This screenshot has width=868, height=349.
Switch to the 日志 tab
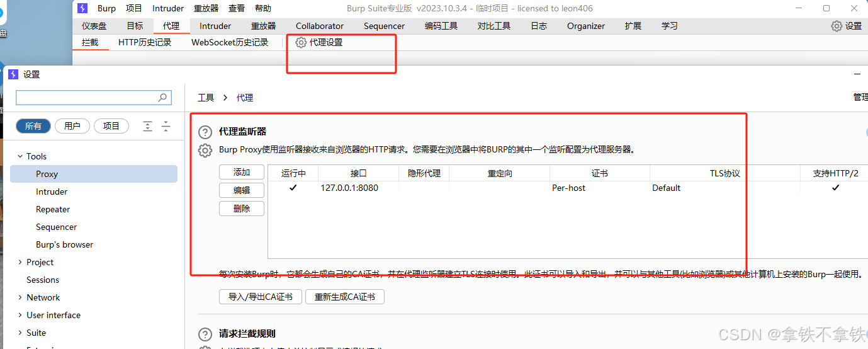coord(539,26)
